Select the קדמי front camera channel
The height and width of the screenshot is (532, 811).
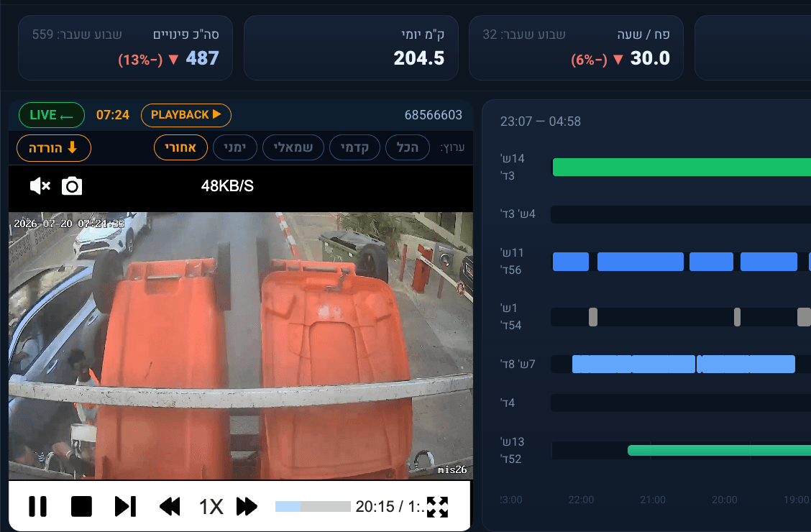354,147
